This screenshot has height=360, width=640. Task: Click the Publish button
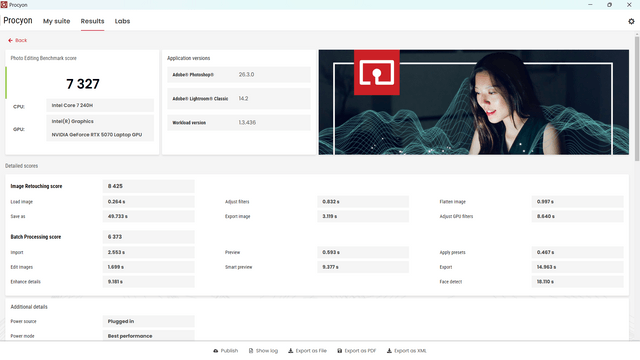point(225,351)
